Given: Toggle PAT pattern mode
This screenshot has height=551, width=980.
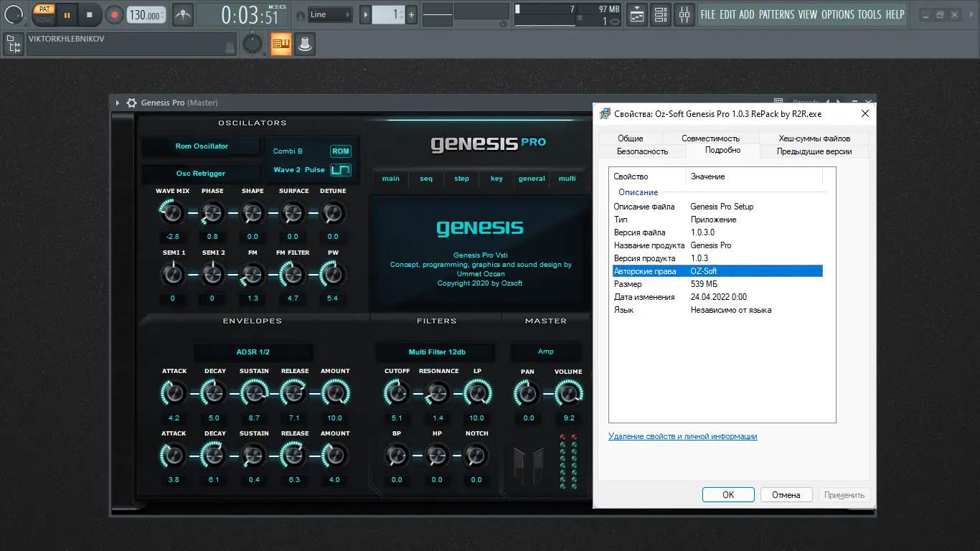Looking at the screenshot, I should 44,9.
